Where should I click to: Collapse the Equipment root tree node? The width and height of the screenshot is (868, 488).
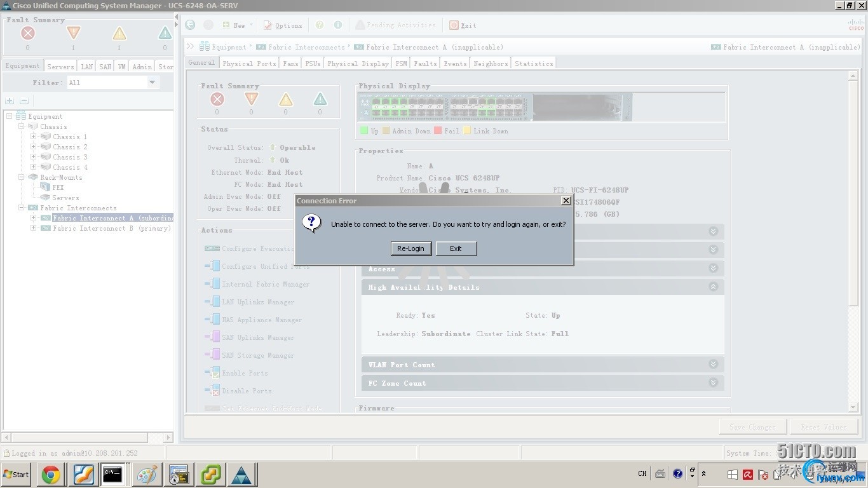click(x=10, y=116)
